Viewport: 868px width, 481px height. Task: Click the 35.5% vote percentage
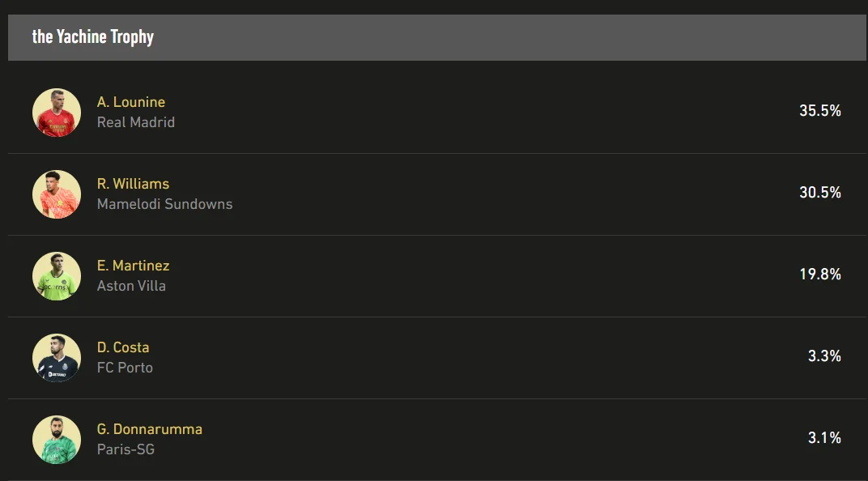point(820,111)
